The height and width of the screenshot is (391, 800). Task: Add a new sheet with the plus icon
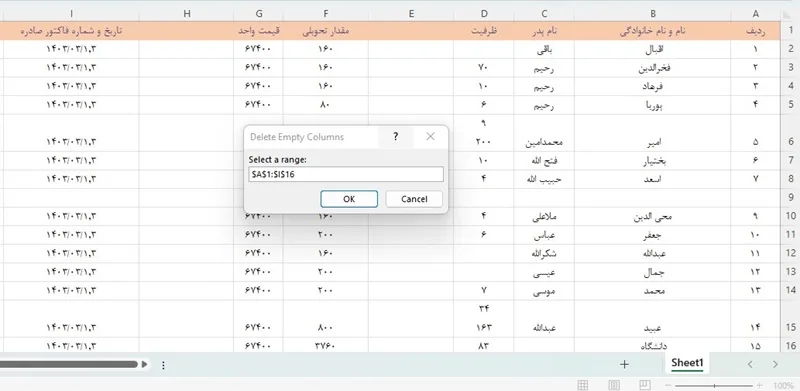624,364
